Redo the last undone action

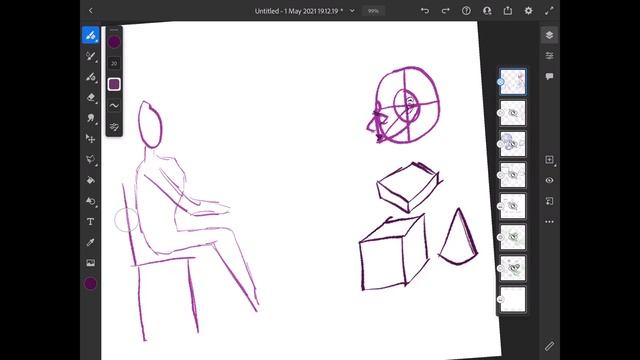446,11
